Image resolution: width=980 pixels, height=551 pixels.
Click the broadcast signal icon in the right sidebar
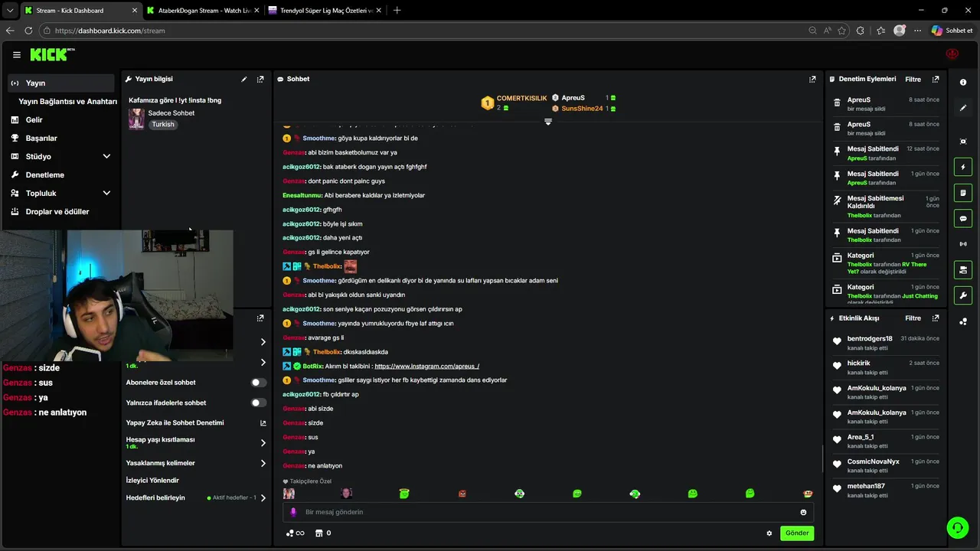(963, 244)
